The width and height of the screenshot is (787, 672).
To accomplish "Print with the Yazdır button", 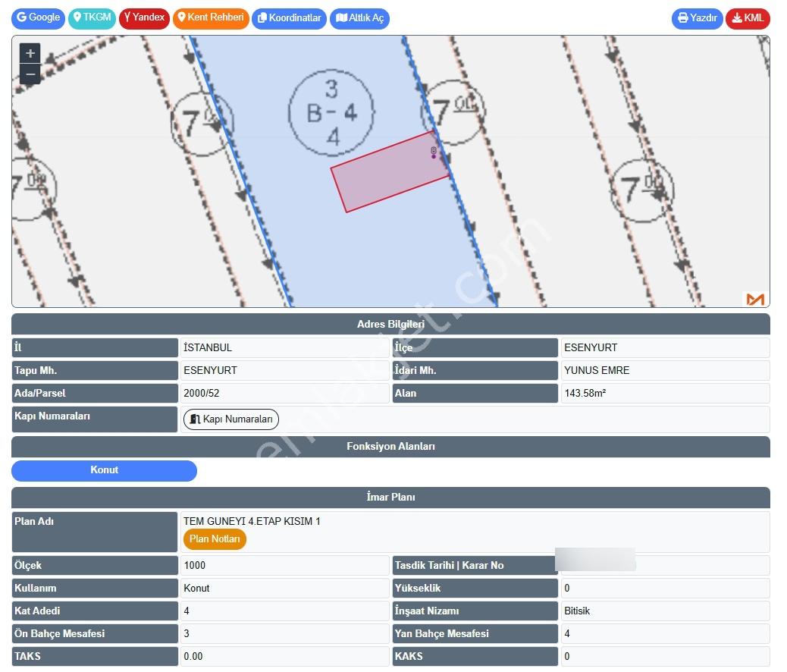I will (x=698, y=19).
